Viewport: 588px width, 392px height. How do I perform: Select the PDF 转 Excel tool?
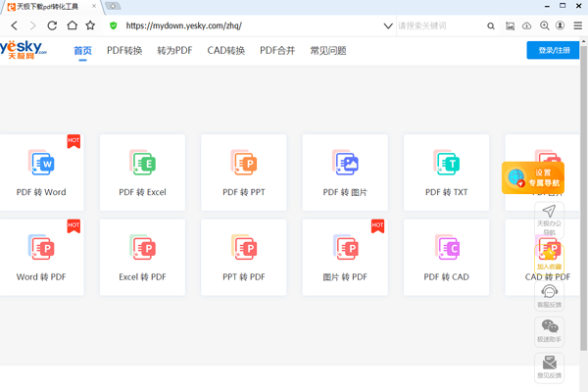[x=142, y=172]
